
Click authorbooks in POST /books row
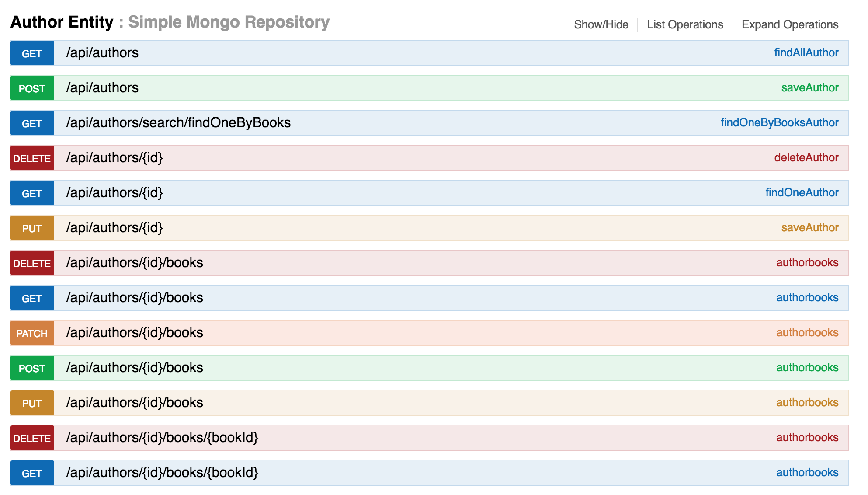[x=807, y=368]
